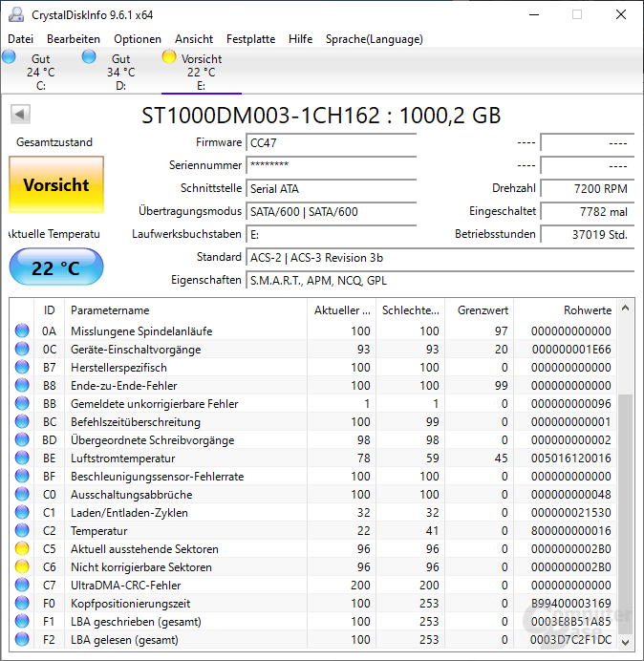Click the yellow Vorsicht health status button
The width and height of the screenshot is (644, 661).
tap(55, 185)
